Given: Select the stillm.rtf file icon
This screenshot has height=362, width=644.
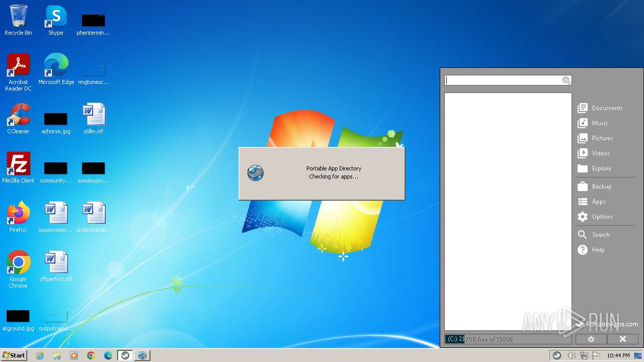Looking at the screenshot, I should pyautogui.click(x=94, y=119).
